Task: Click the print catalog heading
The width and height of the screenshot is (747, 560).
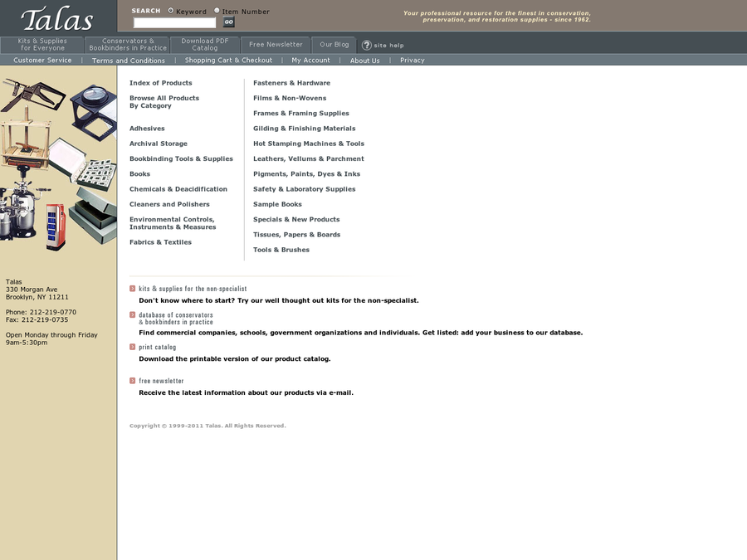Action: pyautogui.click(x=157, y=348)
